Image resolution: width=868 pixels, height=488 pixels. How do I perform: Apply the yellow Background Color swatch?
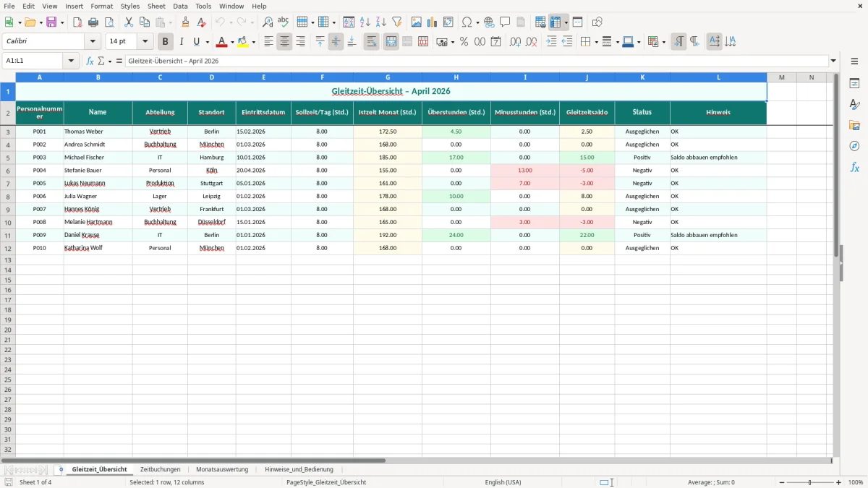pos(243,42)
